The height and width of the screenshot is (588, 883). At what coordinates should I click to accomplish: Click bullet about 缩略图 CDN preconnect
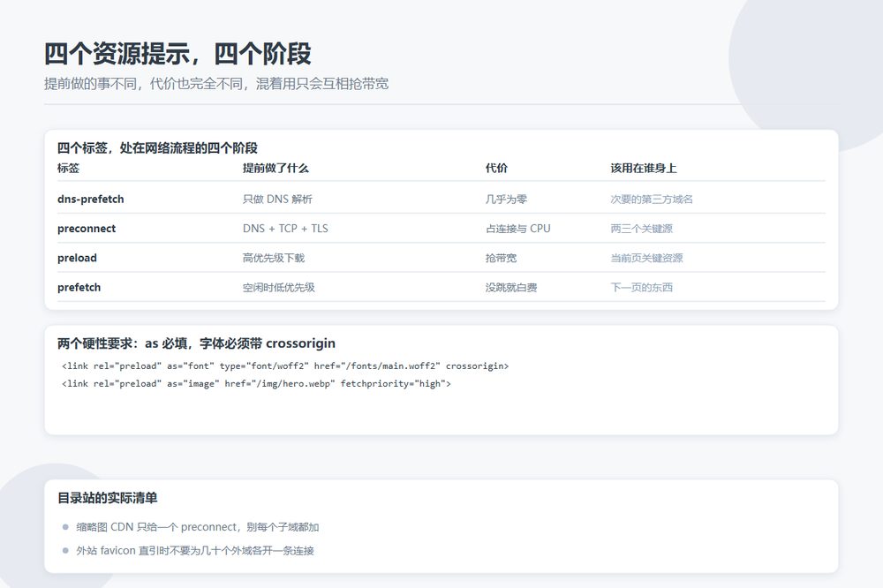point(198,526)
